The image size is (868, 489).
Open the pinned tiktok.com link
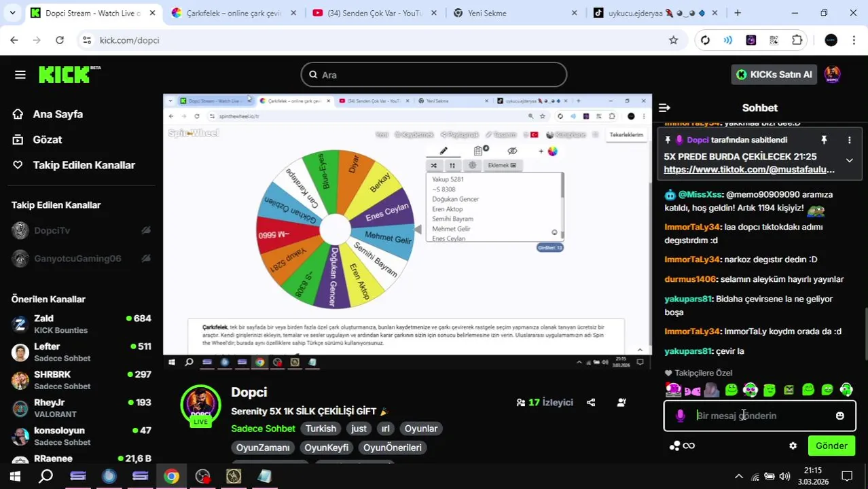pyautogui.click(x=749, y=170)
